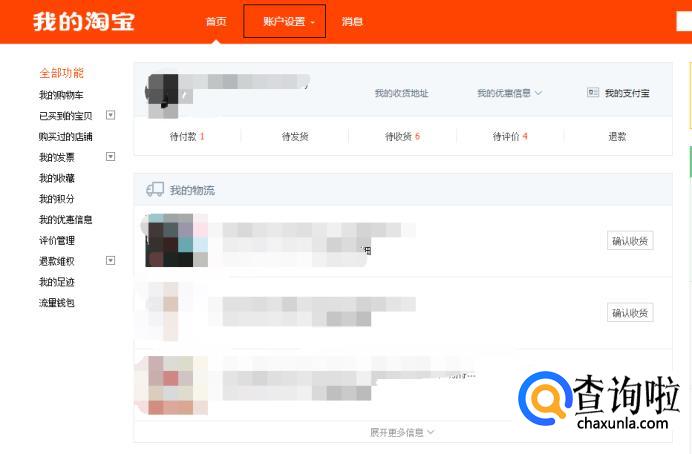Go to 我的购物车 in the sidebar
The width and height of the screenshot is (692, 454).
pyautogui.click(x=62, y=95)
